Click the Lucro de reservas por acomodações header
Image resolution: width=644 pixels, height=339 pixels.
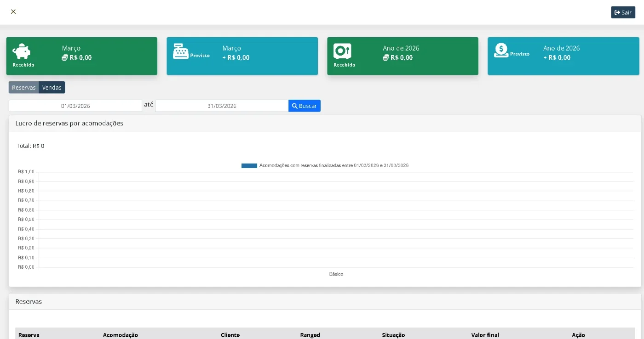(325, 123)
